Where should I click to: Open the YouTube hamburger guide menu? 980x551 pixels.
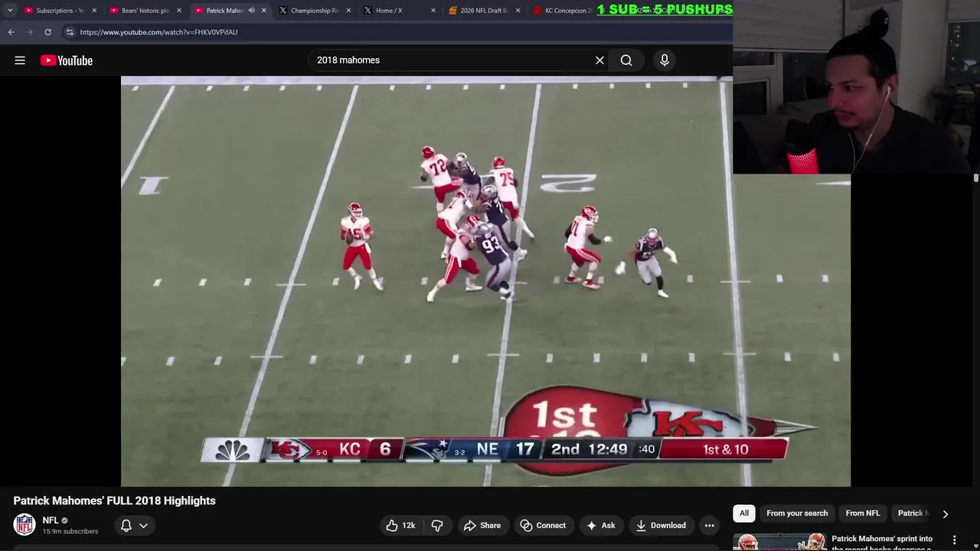(20, 60)
